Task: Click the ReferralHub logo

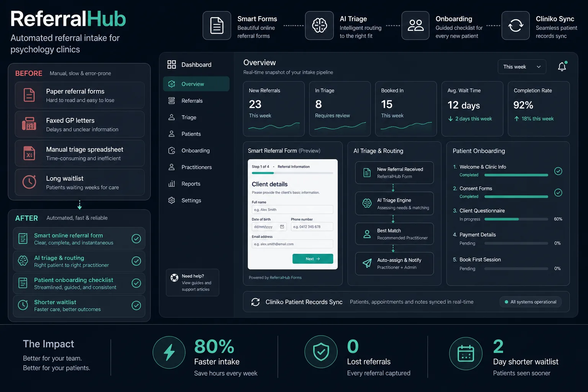Action: 68,19
